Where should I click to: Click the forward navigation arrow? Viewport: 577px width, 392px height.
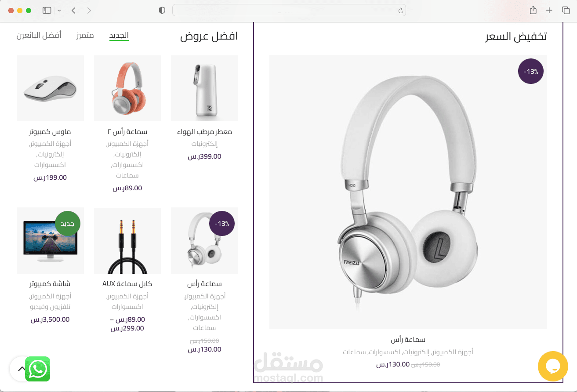pos(89,11)
